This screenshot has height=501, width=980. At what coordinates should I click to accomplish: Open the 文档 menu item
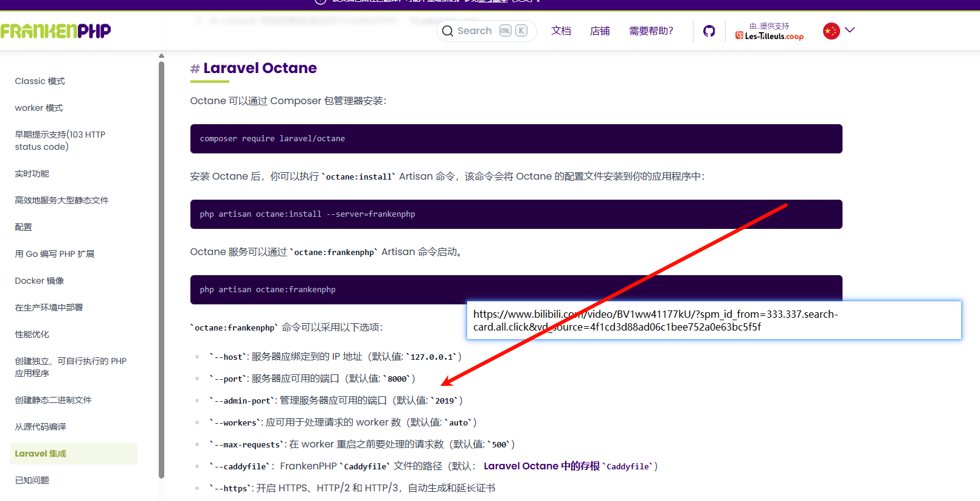561,31
